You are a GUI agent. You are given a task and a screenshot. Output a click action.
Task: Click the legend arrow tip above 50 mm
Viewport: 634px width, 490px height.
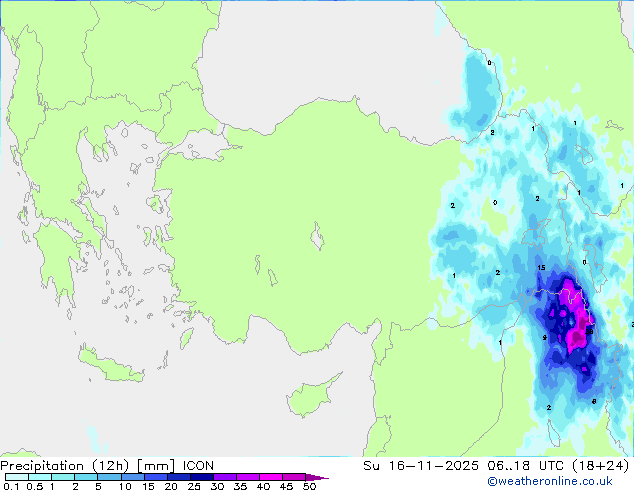point(319,477)
